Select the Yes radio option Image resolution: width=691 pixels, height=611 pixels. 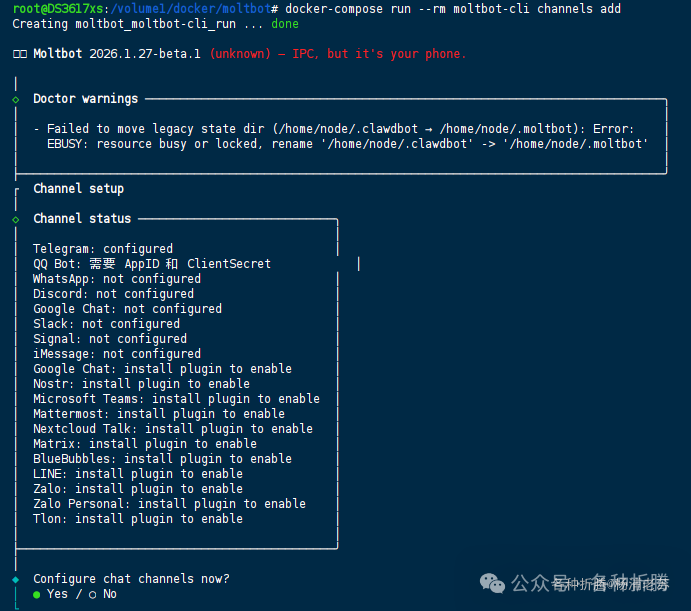[x=37, y=594]
